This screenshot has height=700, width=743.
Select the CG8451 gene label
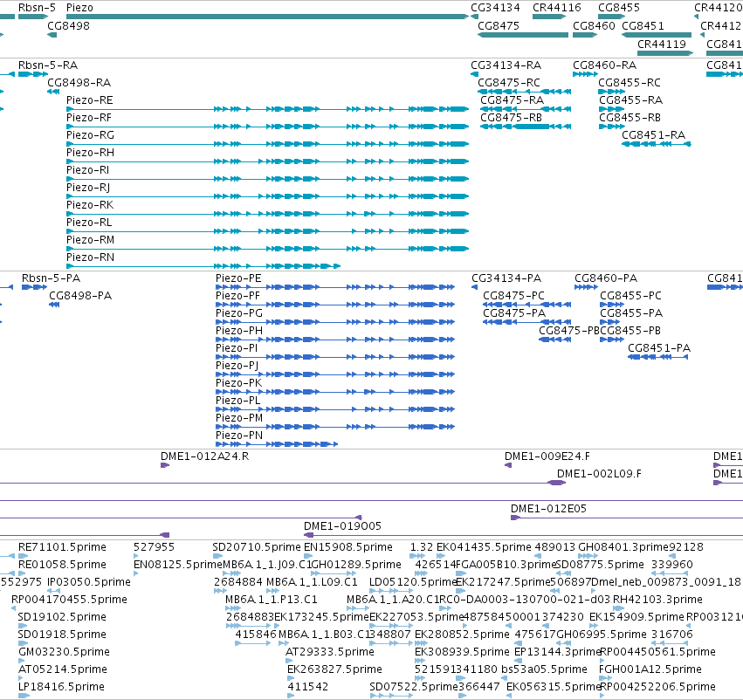click(643, 25)
